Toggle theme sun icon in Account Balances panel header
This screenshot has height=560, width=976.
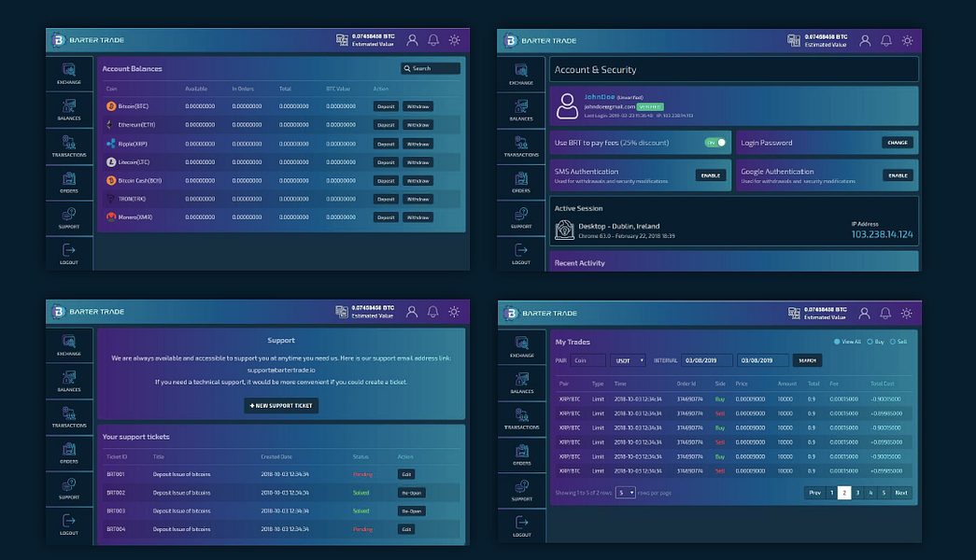455,40
